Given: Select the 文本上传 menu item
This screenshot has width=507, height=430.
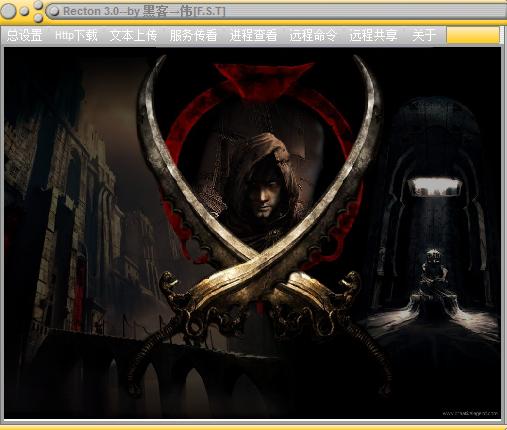Looking at the screenshot, I should click(x=134, y=35).
